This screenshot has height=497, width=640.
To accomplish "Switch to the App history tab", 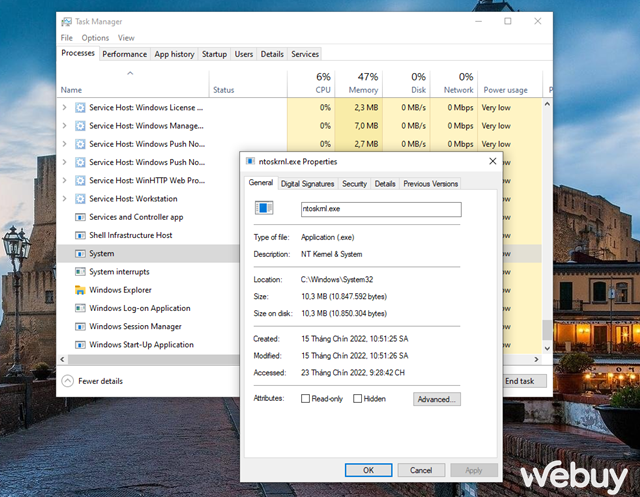I will coord(174,54).
